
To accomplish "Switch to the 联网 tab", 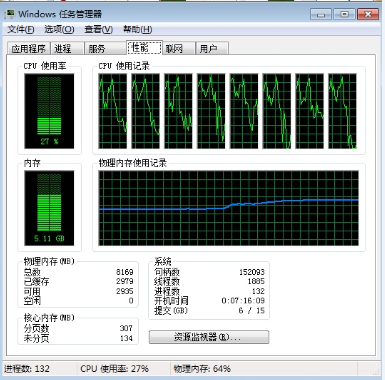I will [178, 49].
